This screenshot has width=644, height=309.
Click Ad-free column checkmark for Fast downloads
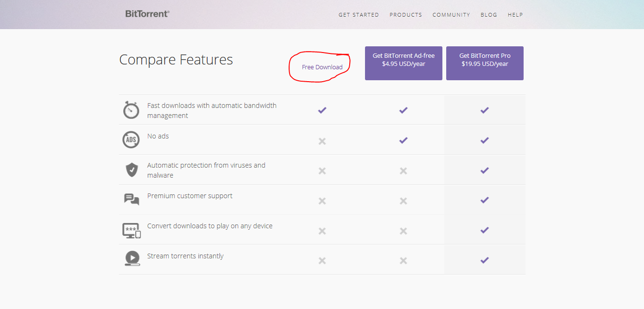click(403, 110)
